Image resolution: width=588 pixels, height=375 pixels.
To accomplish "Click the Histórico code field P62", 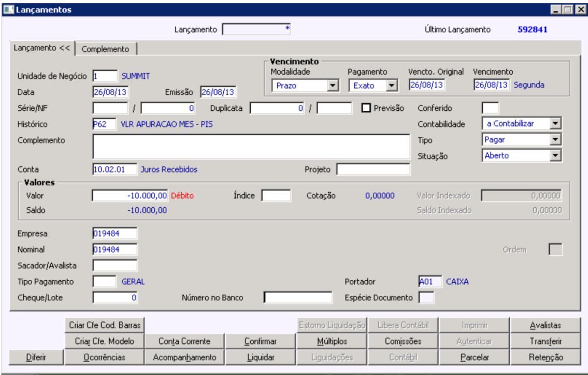I will 104,124.
